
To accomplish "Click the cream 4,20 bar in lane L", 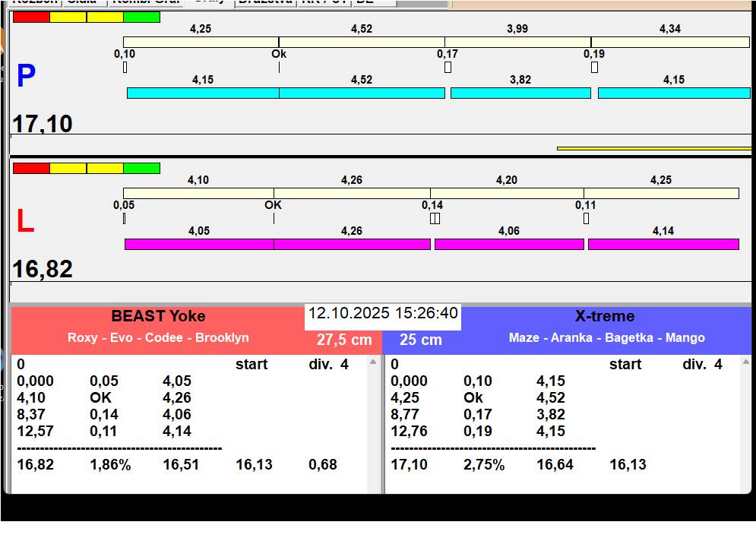I will (507, 194).
